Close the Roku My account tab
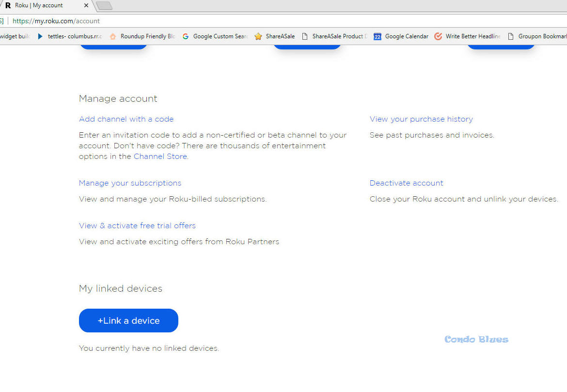 click(86, 5)
